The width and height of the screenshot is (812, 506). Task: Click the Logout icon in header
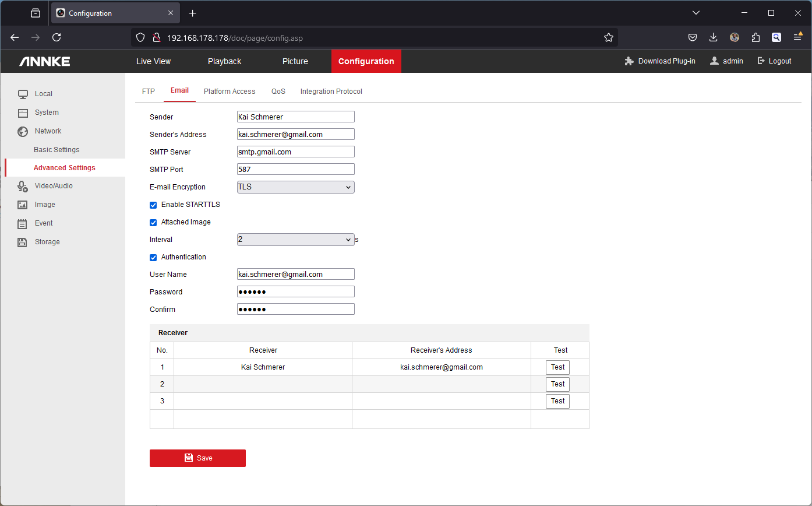tap(761, 61)
